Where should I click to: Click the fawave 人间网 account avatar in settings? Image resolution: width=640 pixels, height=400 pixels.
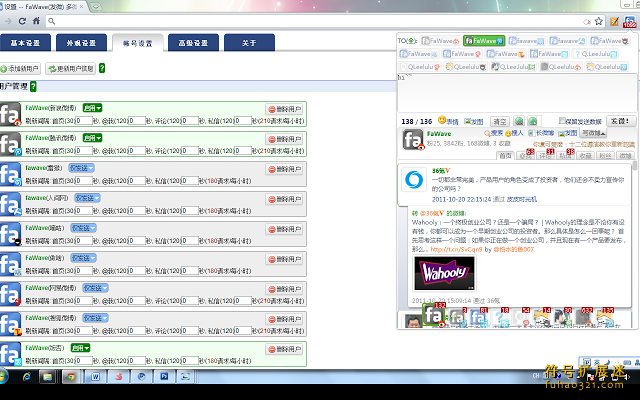10,204
